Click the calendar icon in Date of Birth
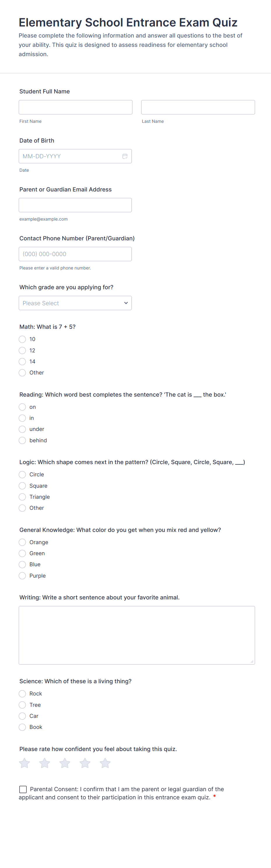This screenshot has width=271, height=868. tap(125, 156)
